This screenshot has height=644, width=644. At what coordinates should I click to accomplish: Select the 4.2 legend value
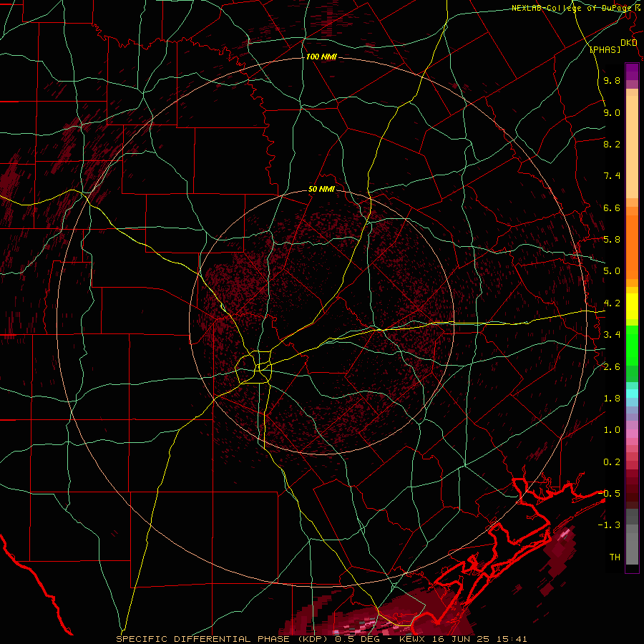[612, 303]
